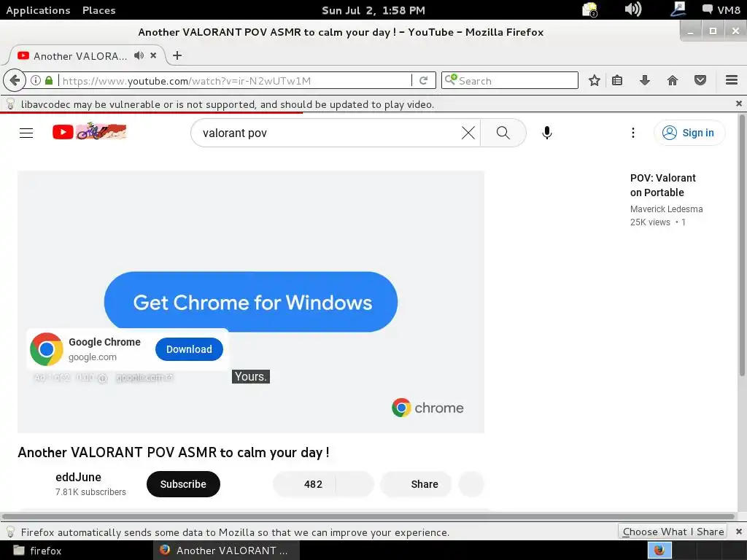Like the video showing 482
Viewport: 747px width, 560px height.
305,484
